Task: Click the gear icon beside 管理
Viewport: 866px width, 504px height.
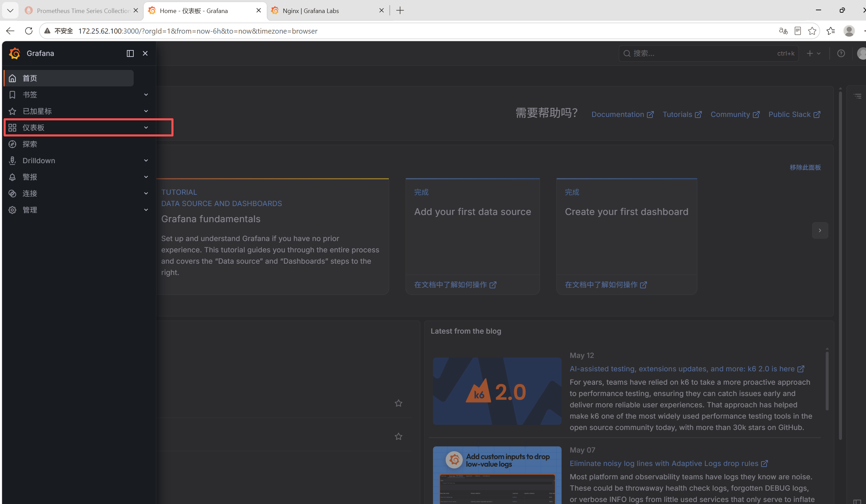Action: (12, 210)
